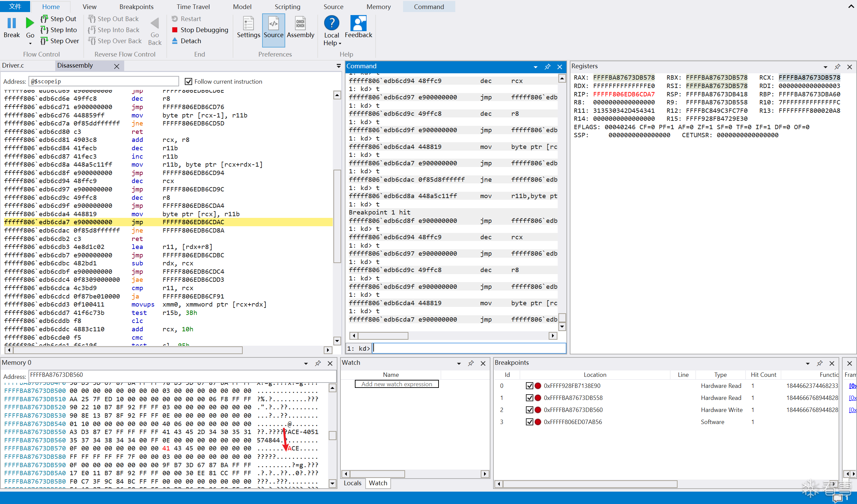Open the Settings preferences icon
The width and height of the screenshot is (857, 504).
point(248,23)
